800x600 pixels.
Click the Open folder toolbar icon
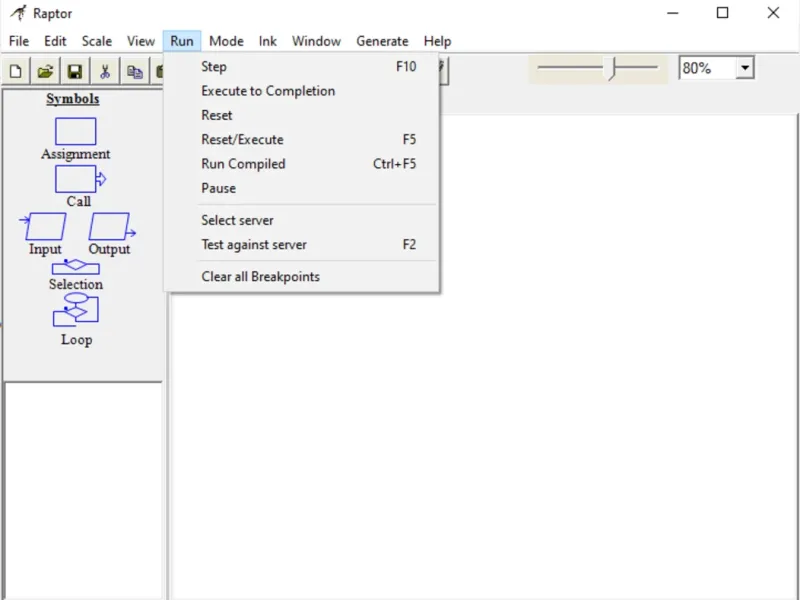click(x=45, y=71)
